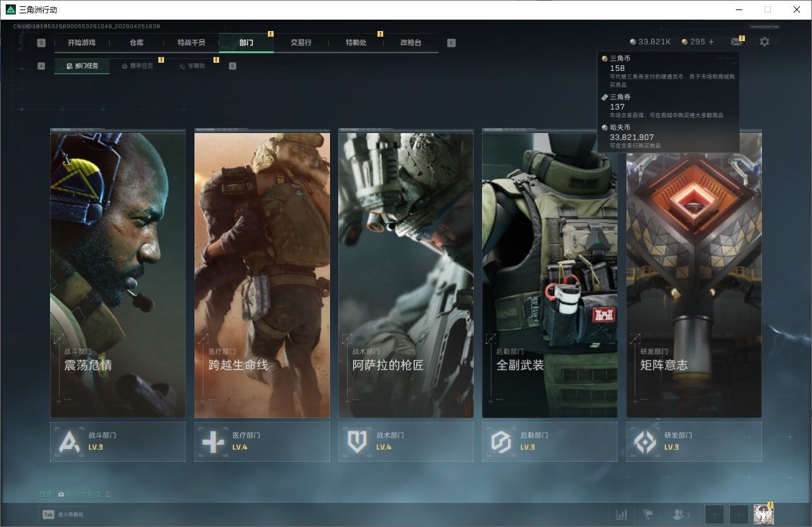Screen dimensions: 812x527
Task: Click the 医疗部门 LV.4 button
Action: [262, 441]
